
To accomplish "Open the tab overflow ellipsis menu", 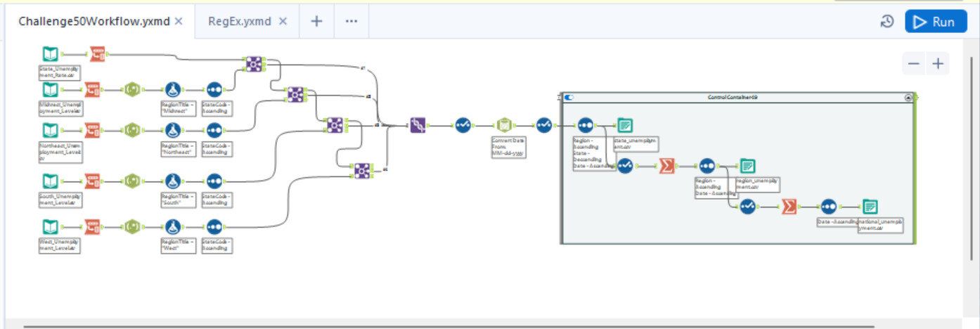I will click(x=352, y=21).
